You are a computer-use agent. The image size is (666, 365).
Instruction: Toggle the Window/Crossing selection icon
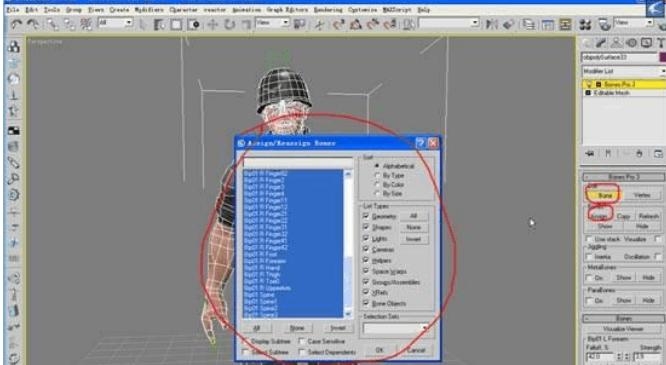click(x=193, y=24)
